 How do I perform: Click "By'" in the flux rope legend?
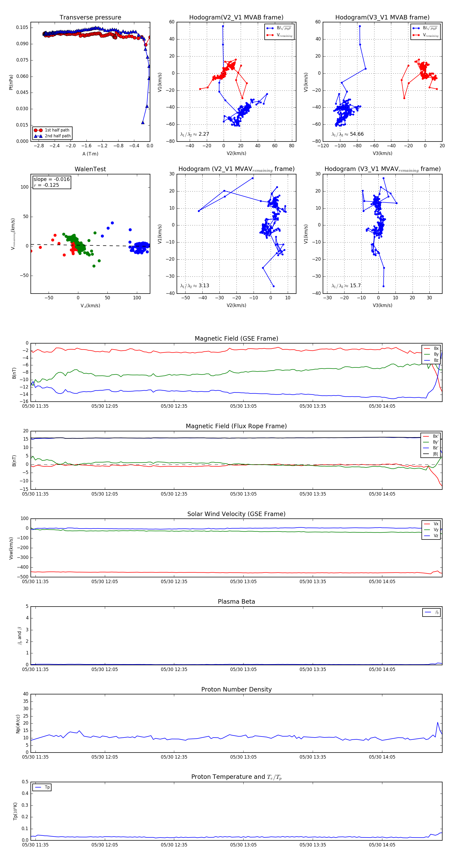tap(431, 442)
